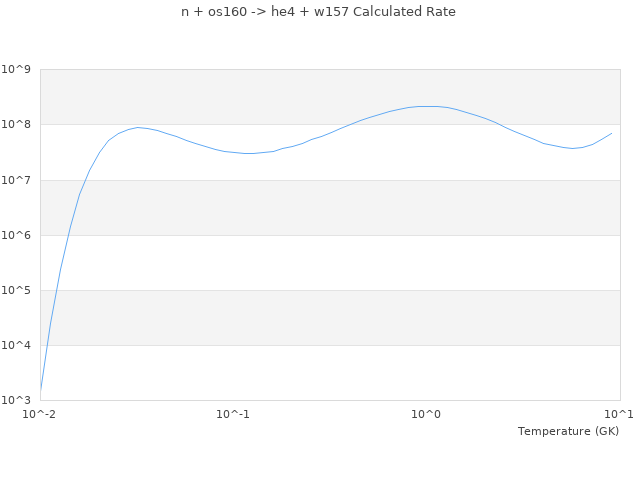Click the 10^5 y-axis tick label
Image resolution: width=640 pixels, height=480 pixels.
(16, 291)
